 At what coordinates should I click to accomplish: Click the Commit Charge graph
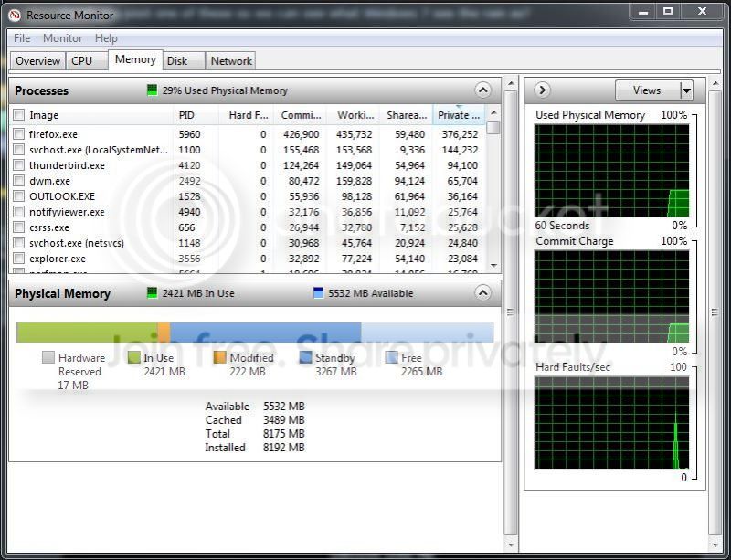[611, 297]
